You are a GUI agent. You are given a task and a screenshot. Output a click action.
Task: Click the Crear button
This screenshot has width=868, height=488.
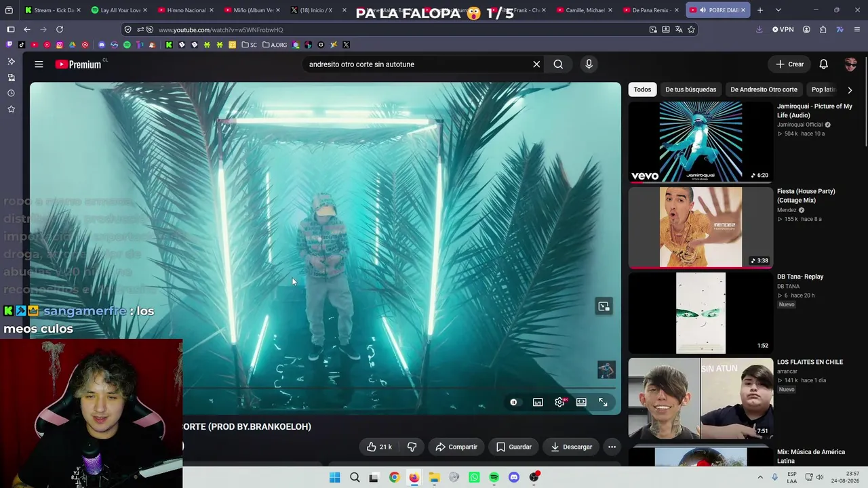[x=790, y=64]
